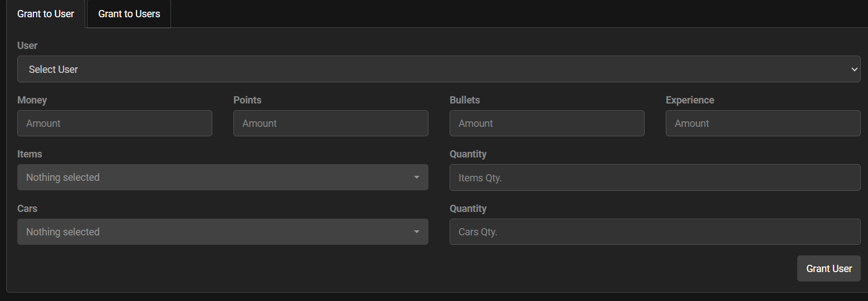868x301 pixels.
Task: Focus the Money amount field
Action: point(114,123)
